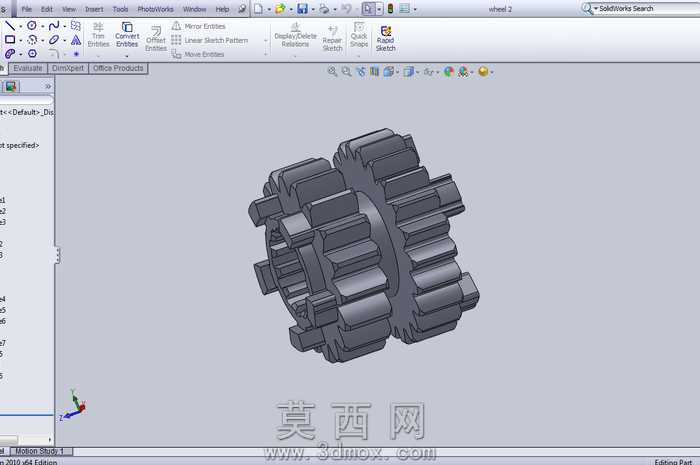
Task: Pin the menu bar
Action: point(242,8)
